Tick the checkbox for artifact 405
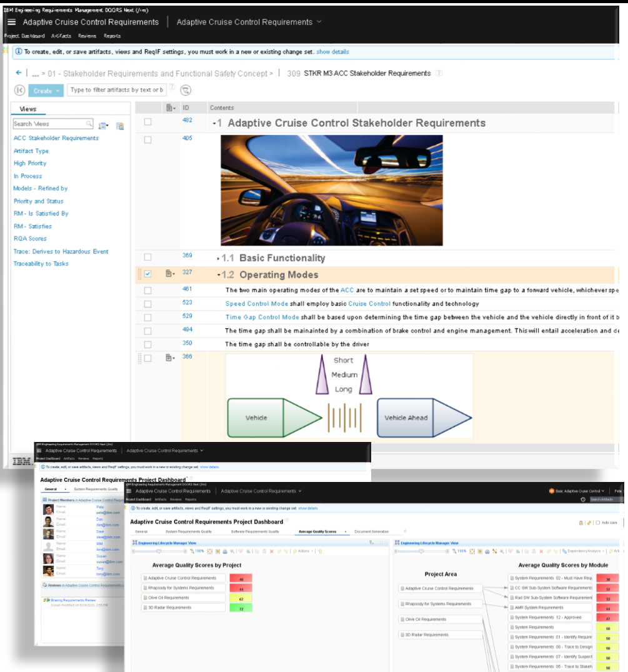This screenshot has width=628, height=672. [148, 140]
